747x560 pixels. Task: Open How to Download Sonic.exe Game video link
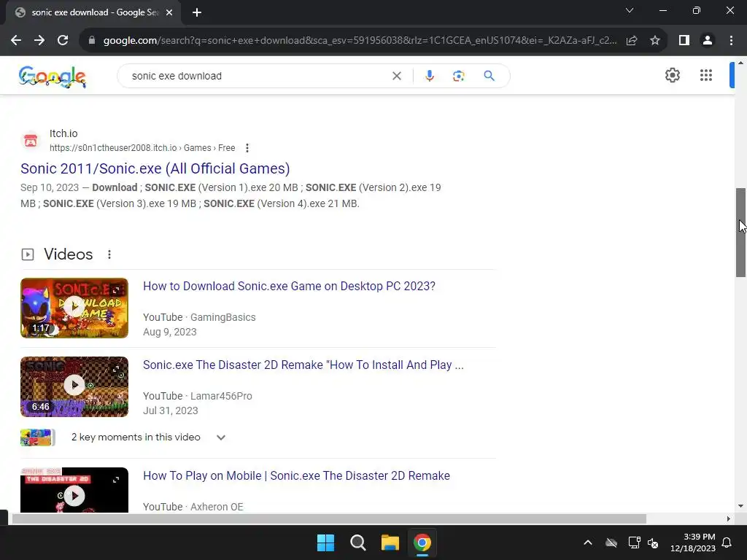(289, 286)
